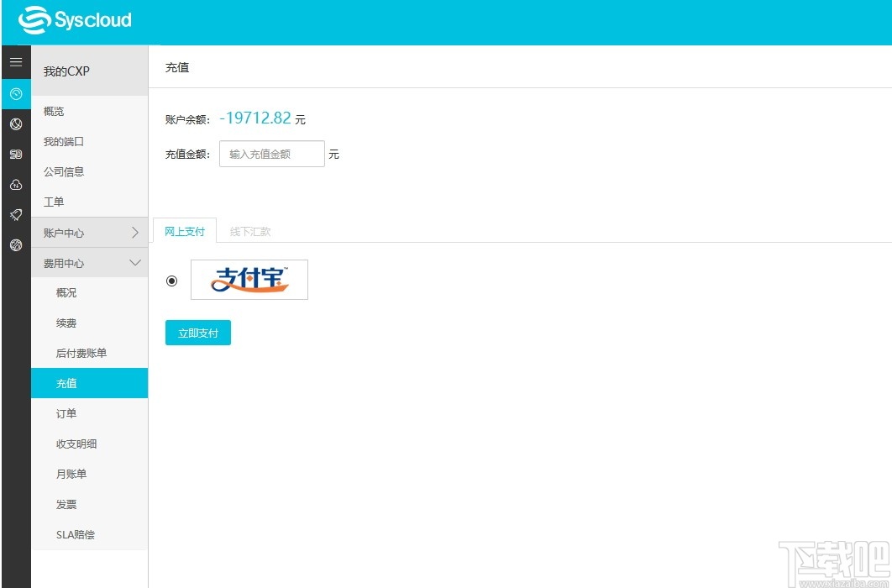Click the 立即支付 button
Screen dimensions: 892x588
tap(197, 333)
